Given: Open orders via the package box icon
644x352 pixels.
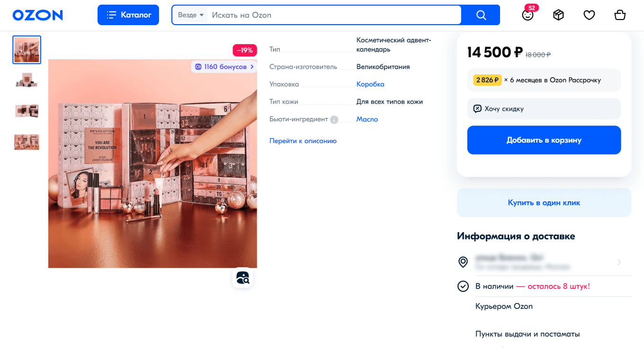Looking at the screenshot, I should coord(558,15).
